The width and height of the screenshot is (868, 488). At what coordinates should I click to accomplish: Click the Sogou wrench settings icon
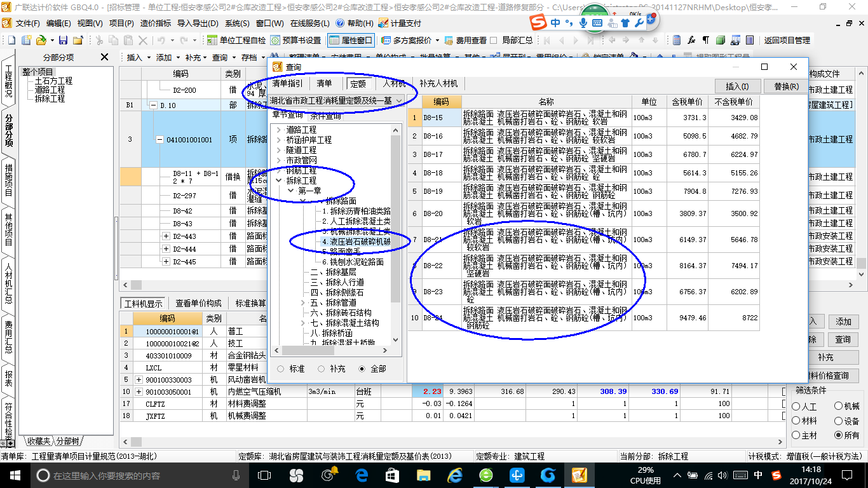coord(640,22)
